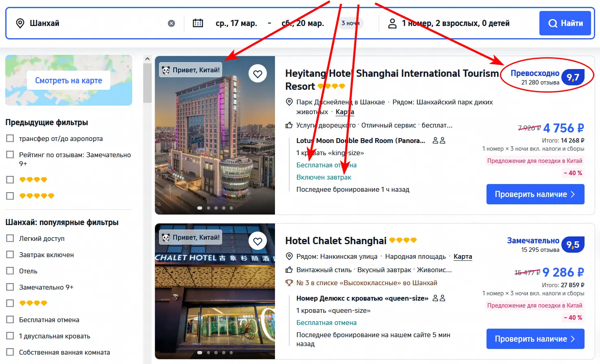600x364 pixels.
Task: Click the filter panel scrollbar up arrow
Action: click(147, 59)
